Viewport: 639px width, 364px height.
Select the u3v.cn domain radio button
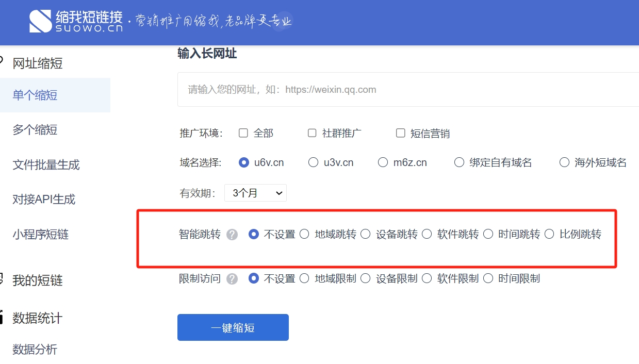pos(313,162)
